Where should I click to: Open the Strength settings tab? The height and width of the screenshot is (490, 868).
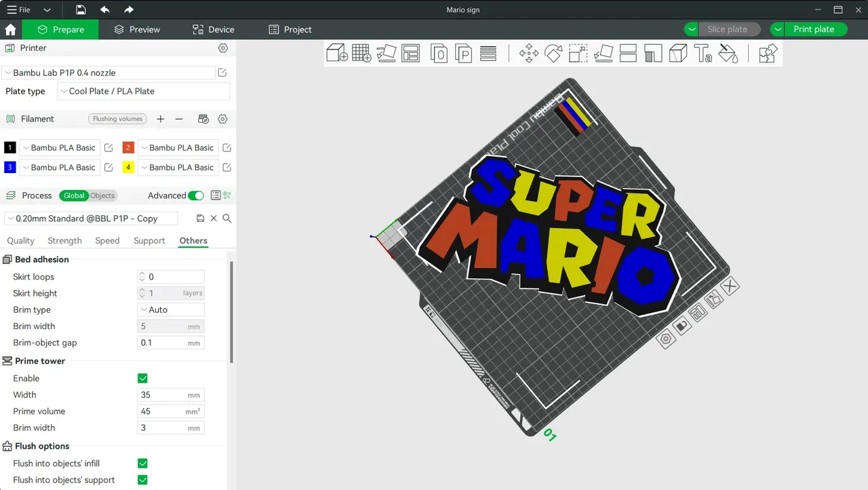64,240
